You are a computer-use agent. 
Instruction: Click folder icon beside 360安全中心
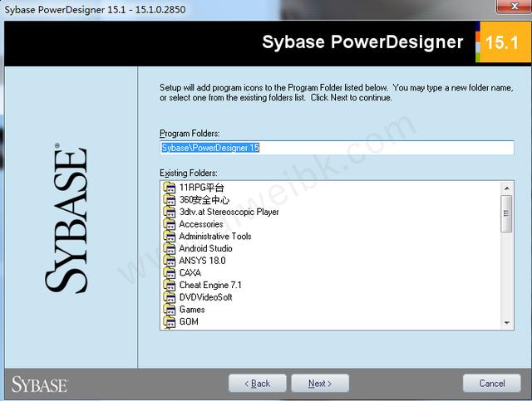click(170, 199)
